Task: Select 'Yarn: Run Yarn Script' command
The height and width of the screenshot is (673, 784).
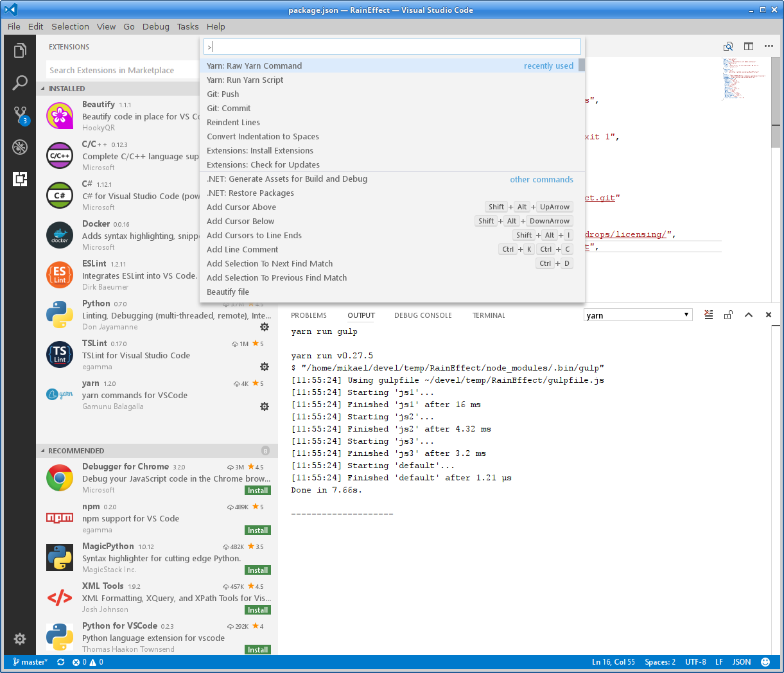Action: tap(388, 80)
